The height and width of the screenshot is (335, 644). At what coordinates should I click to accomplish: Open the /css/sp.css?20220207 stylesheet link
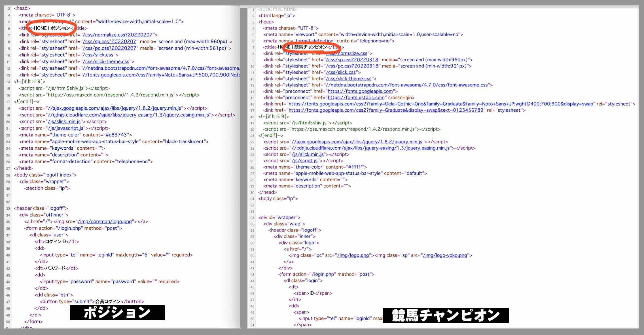point(109,41)
